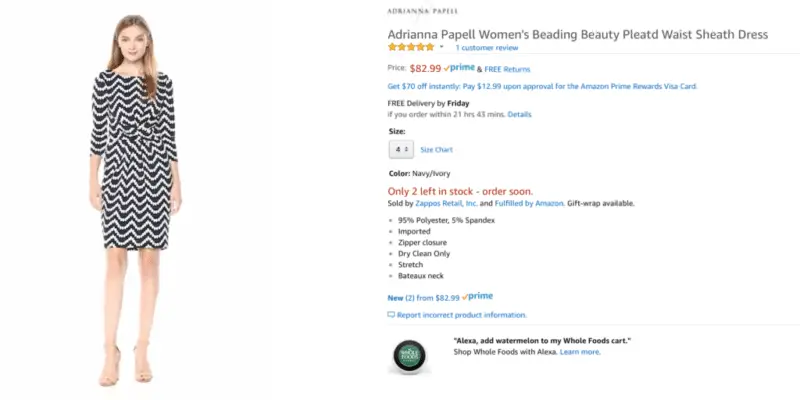Click the Adrianna Papell brand logo
The image size is (800, 400).
422,11
